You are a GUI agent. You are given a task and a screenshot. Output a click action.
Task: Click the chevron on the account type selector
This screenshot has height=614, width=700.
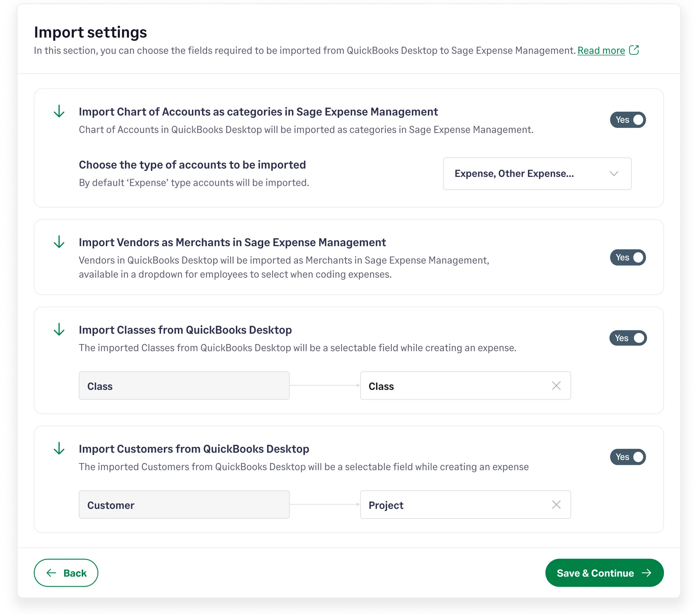(614, 174)
